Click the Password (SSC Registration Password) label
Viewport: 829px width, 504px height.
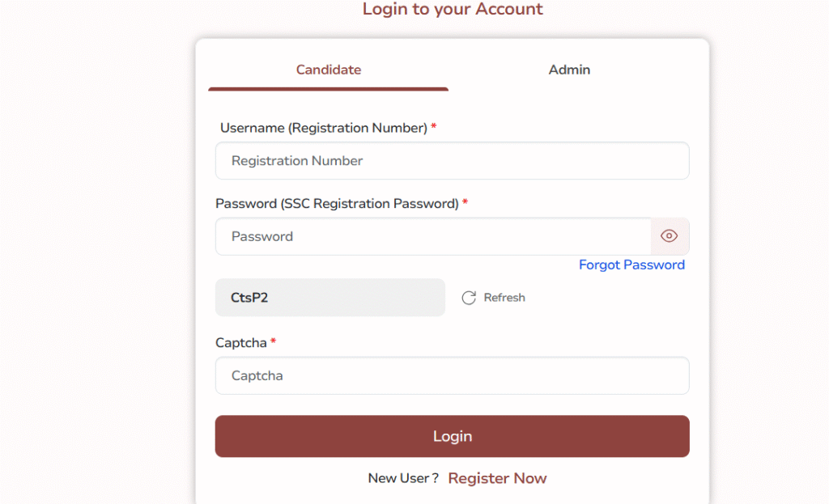(337, 203)
